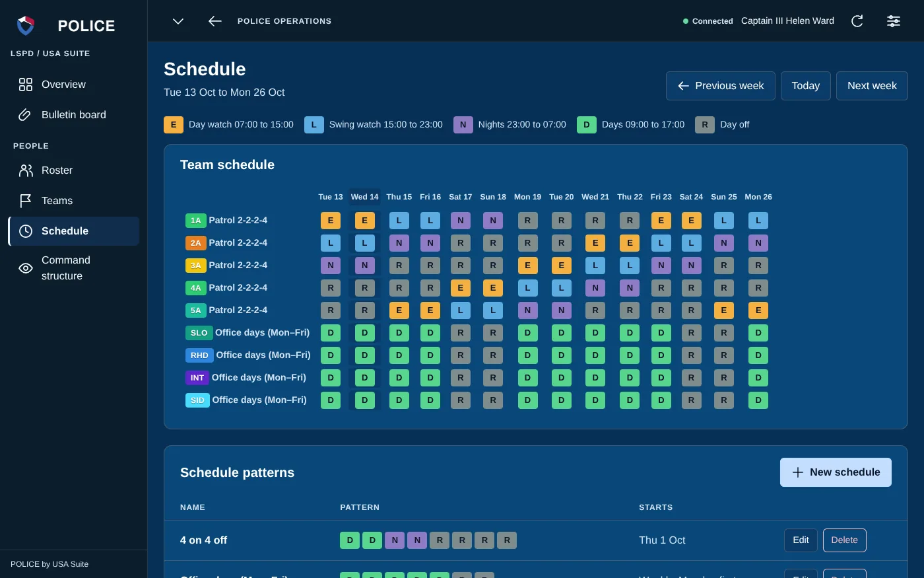Click the purple N Nights legend swatch
Viewport: 924px width, 578px height.
tap(463, 124)
